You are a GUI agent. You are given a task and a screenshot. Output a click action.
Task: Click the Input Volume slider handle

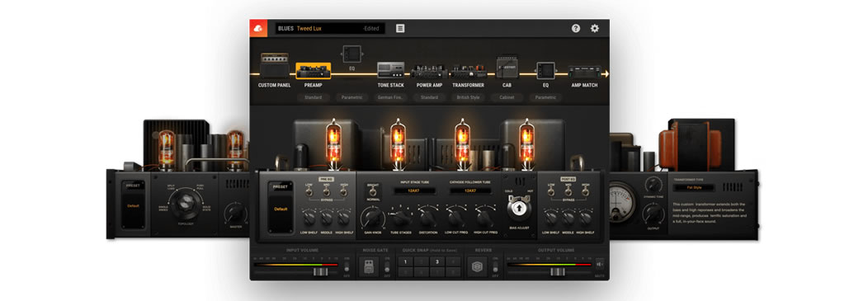pyautogui.click(x=320, y=271)
